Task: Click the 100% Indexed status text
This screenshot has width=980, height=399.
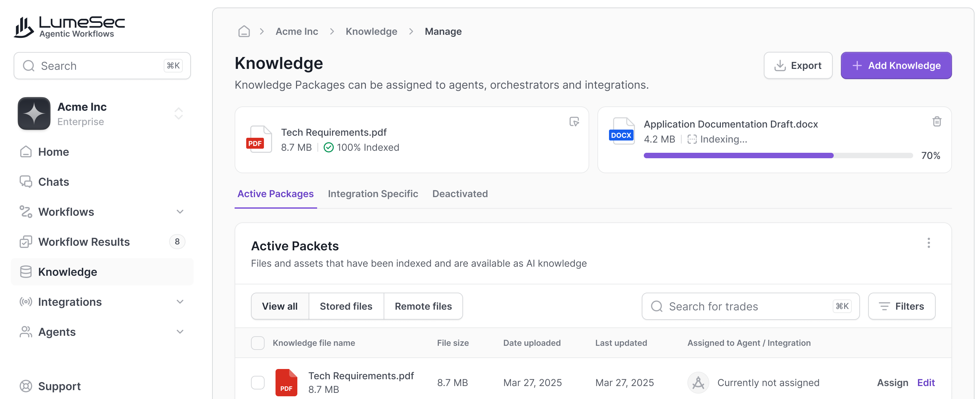Action: pos(368,147)
